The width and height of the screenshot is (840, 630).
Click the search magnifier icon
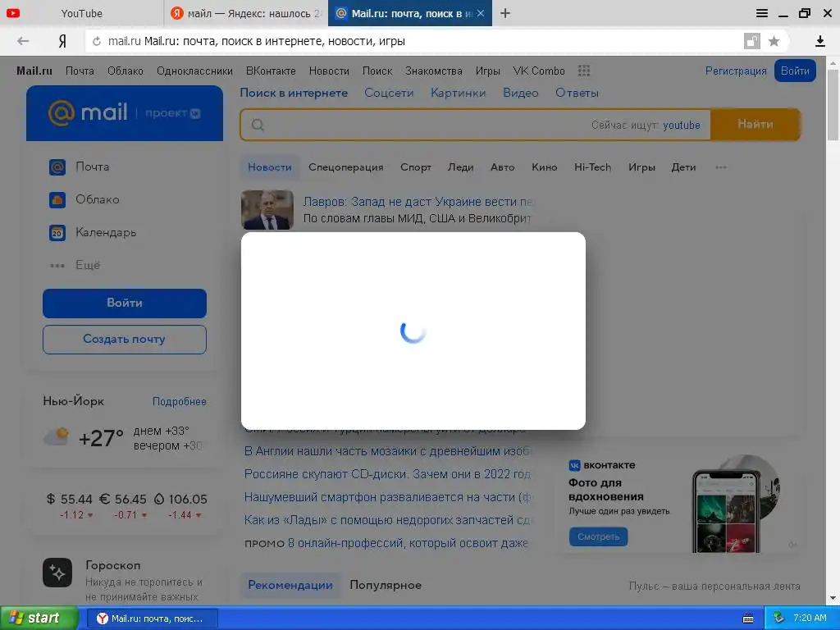[258, 125]
